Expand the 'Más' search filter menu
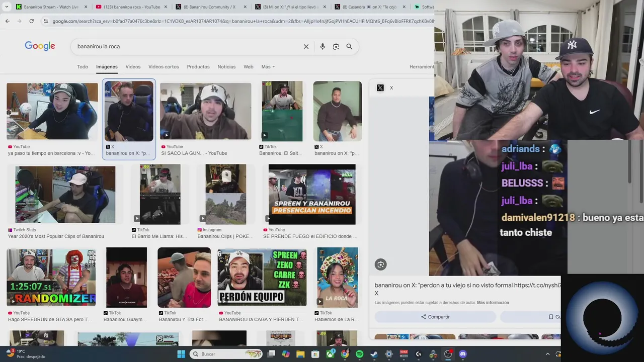This screenshot has width=644, height=362. (268, 67)
